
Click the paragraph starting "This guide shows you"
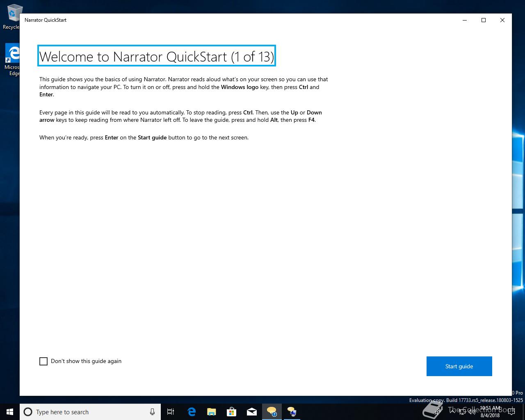point(184,87)
